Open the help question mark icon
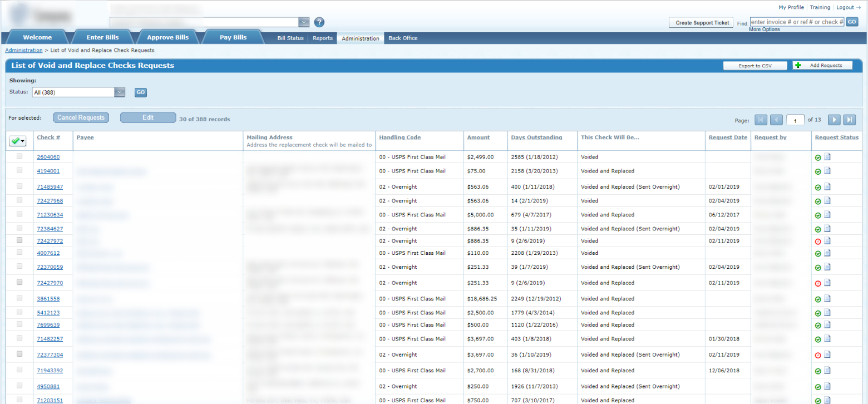 319,22
